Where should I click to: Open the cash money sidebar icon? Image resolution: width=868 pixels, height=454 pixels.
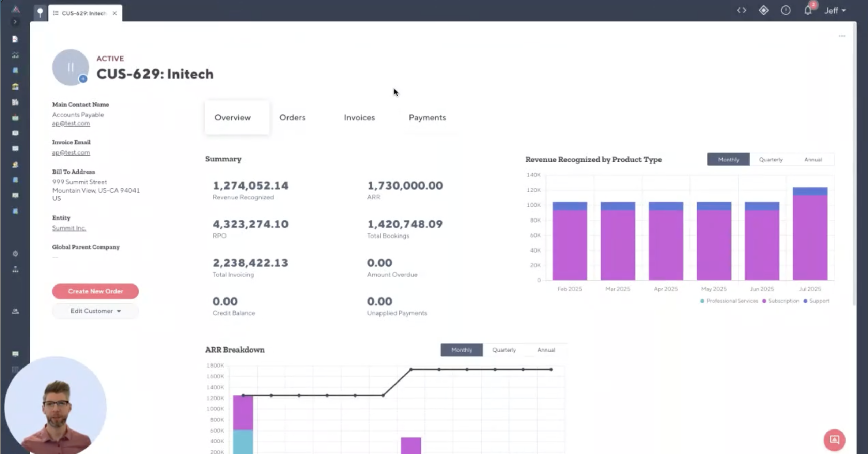[15, 118]
